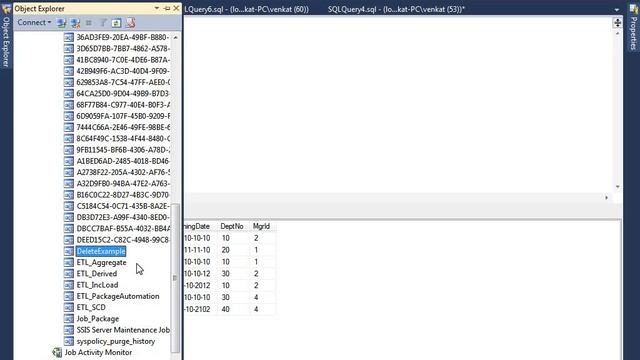640x360 pixels.
Task: Click the Job Activity Monitor icon
Action: [x=57, y=352]
